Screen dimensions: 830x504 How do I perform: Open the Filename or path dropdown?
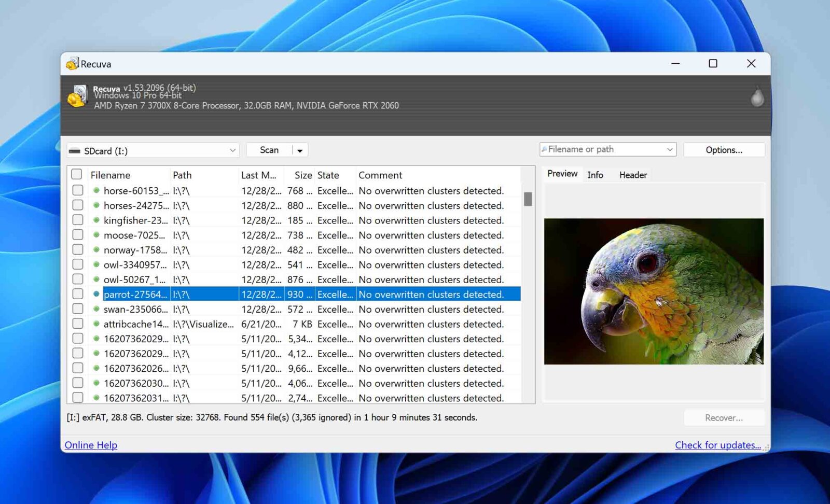pyautogui.click(x=670, y=149)
